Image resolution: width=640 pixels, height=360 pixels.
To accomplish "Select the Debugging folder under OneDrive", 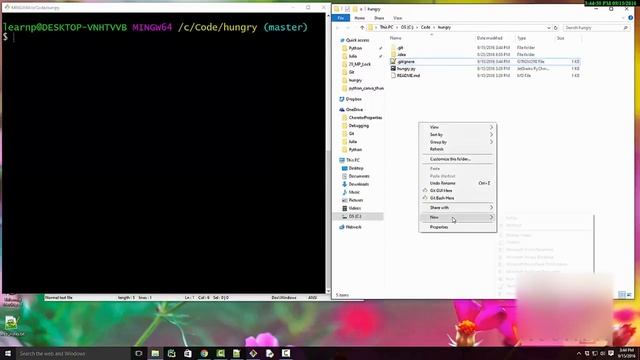I will (359, 126).
